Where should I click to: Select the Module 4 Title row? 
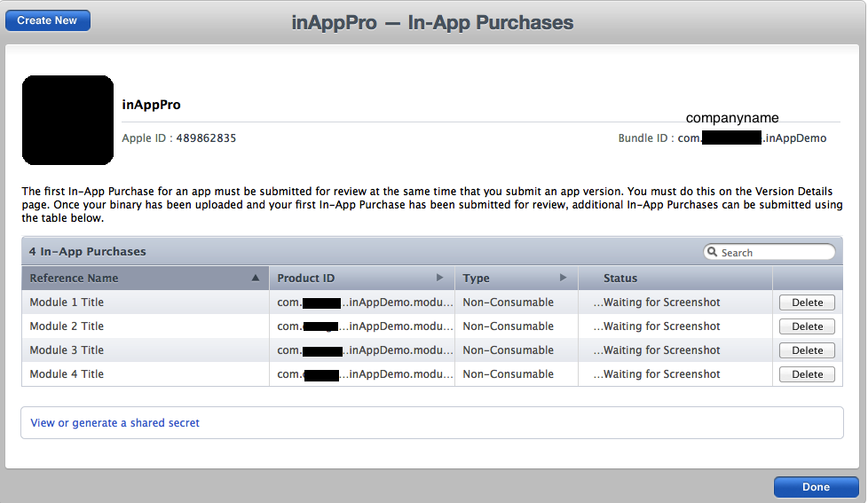click(x=432, y=374)
